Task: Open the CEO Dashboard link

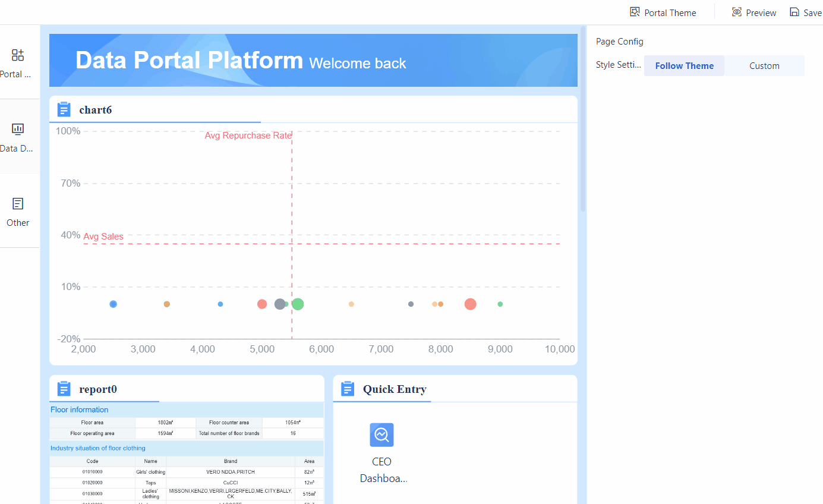Action: coord(382,470)
